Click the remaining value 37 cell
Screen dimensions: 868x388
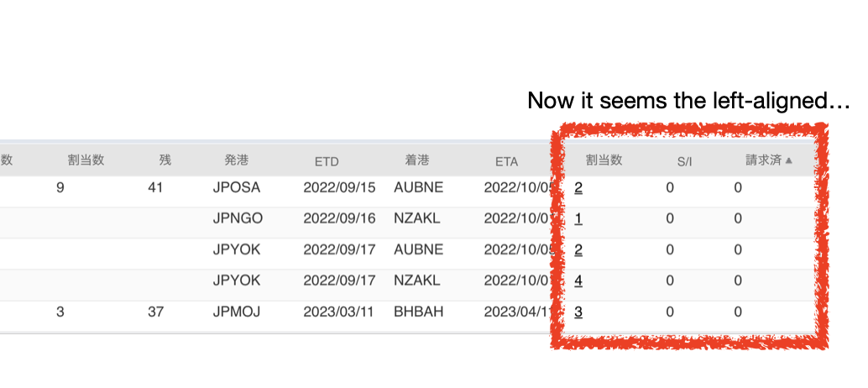155,312
